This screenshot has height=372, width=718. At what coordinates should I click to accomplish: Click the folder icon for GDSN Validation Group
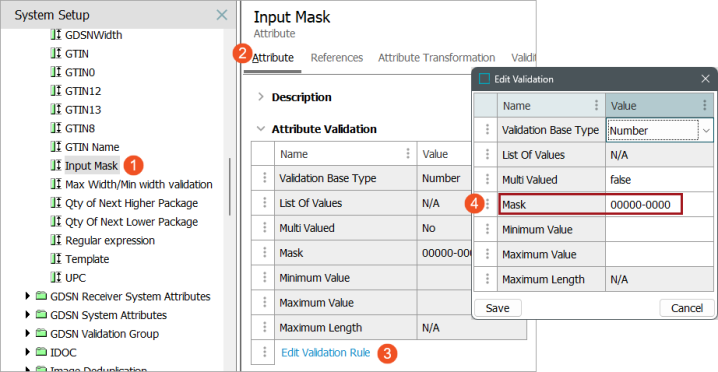click(x=42, y=334)
